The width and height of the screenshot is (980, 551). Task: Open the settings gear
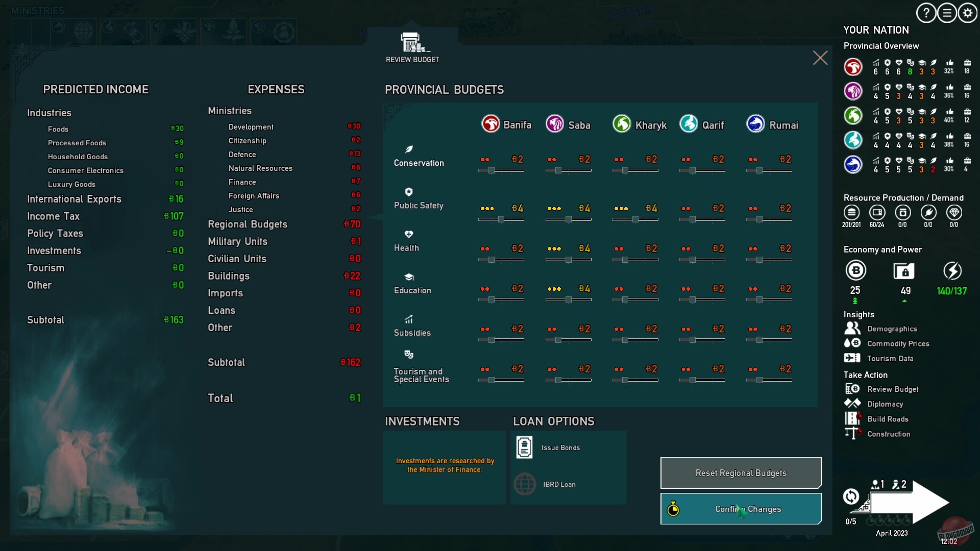pos(967,13)
